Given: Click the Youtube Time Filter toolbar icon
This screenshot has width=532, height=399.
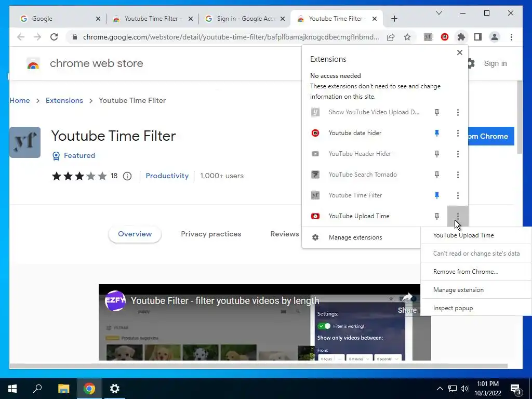Looking at the screenshot, I should click(x=428, y=37).
